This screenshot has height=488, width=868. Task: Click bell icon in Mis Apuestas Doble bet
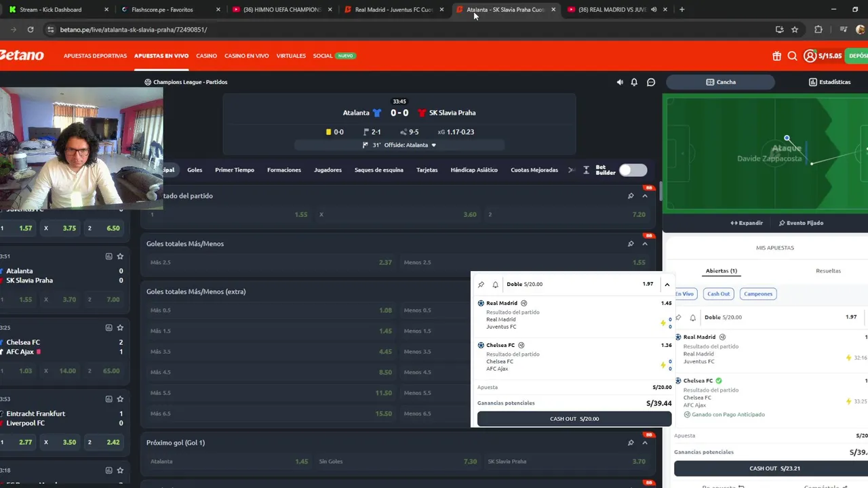click(693, 317)
